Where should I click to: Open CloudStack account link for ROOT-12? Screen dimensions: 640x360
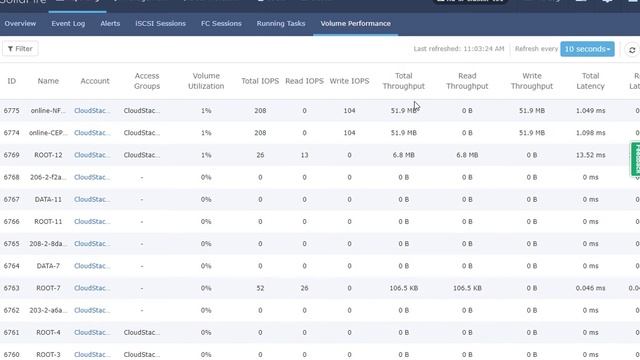point(92,155)
